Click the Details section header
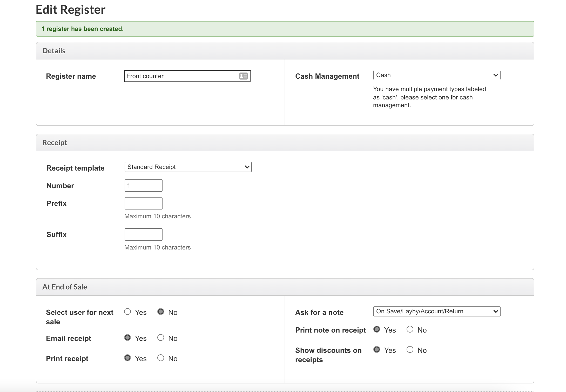Screen dimensions: 566x392 (x=53, y=50)
